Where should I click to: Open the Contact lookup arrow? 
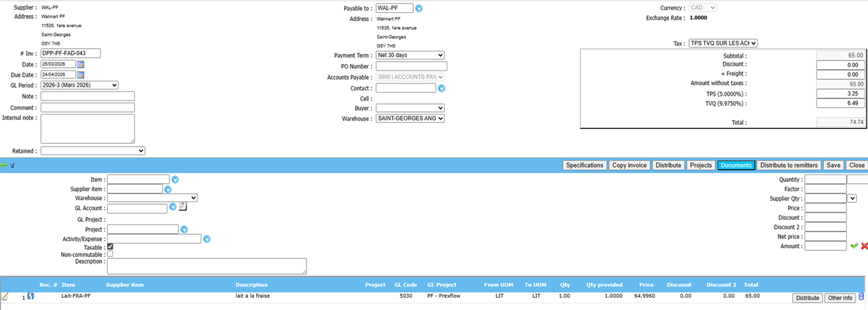coord(441,88)
